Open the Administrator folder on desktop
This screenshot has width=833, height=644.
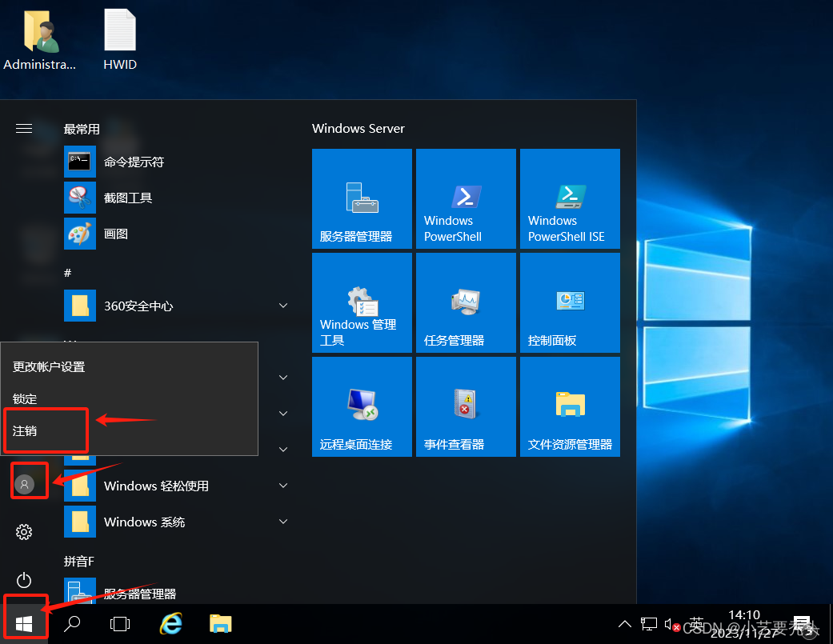point(39,40)
